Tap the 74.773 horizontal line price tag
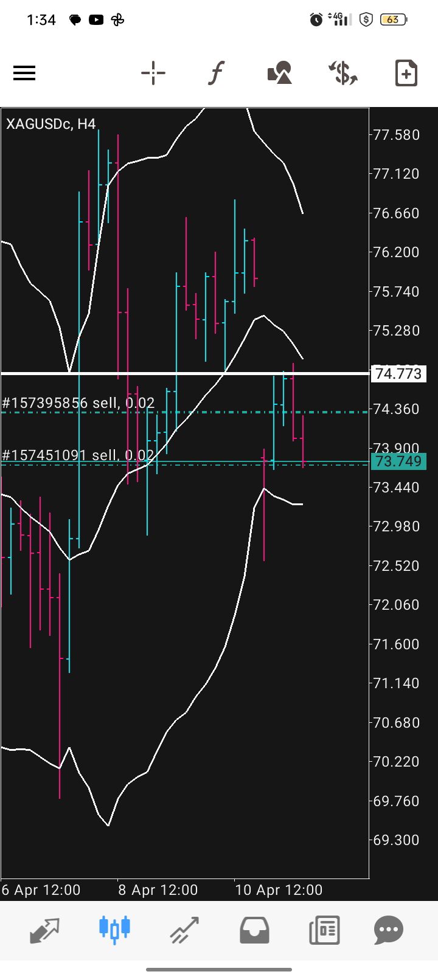The width and height of the screenshot is (438, 980). (398, 373)
